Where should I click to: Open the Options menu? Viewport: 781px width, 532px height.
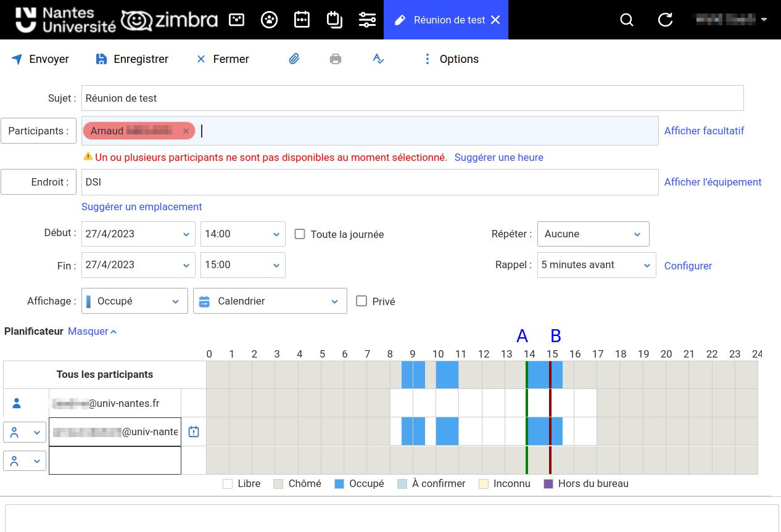[452, 59]
